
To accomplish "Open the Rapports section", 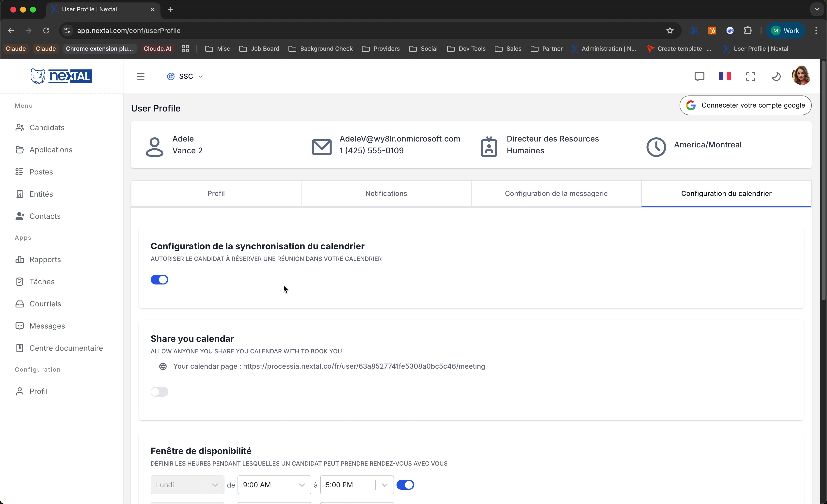I will click(45, 259).
